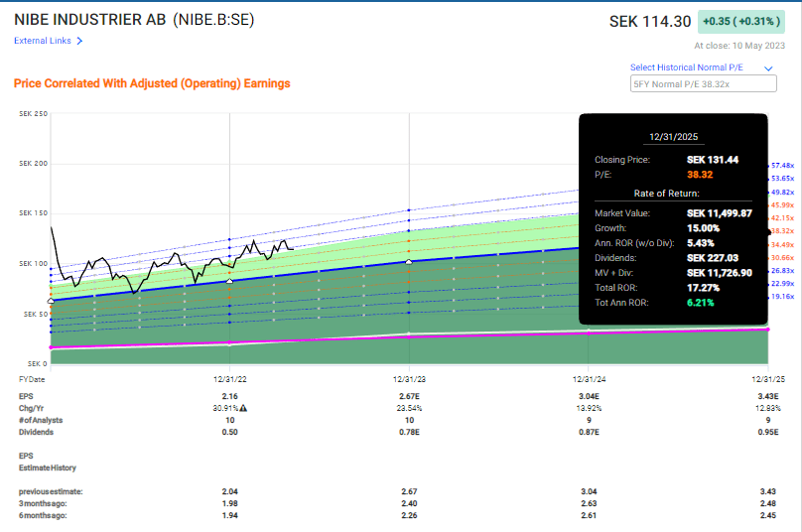The image size is (802, 532).
Task: Click the white triangle marker at 12/31/22
Action: (229, 281)
